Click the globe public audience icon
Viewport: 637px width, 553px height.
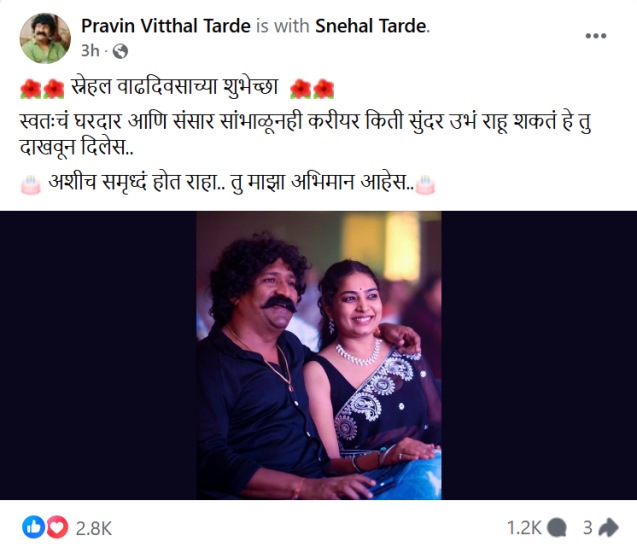click(x=120, y=51)
